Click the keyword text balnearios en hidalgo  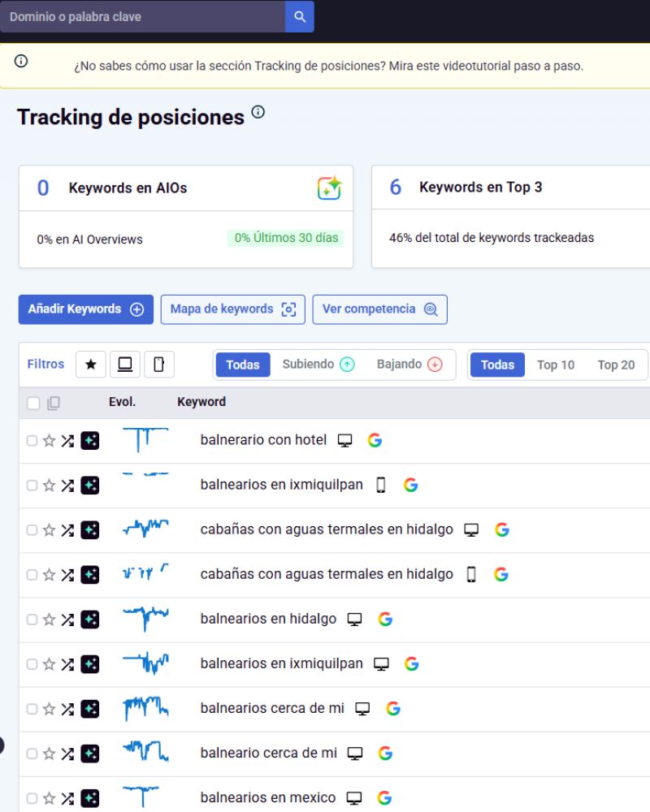click(x=268, y=618)
